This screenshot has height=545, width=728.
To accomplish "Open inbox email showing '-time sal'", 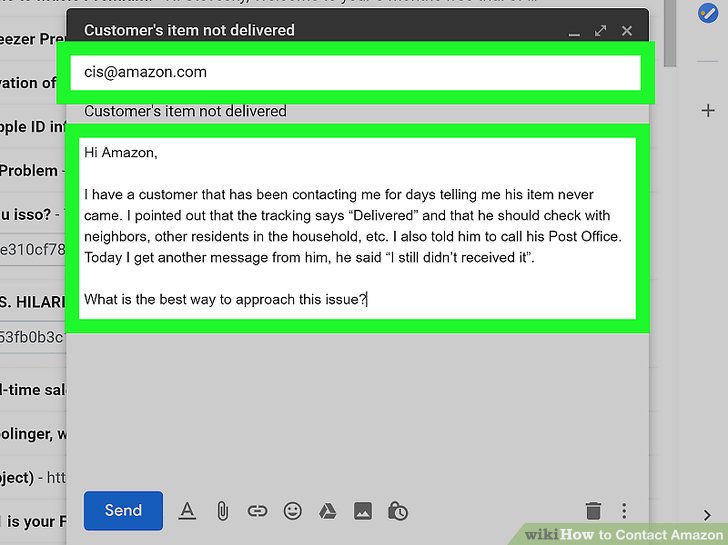I will [x=32, y=390].
